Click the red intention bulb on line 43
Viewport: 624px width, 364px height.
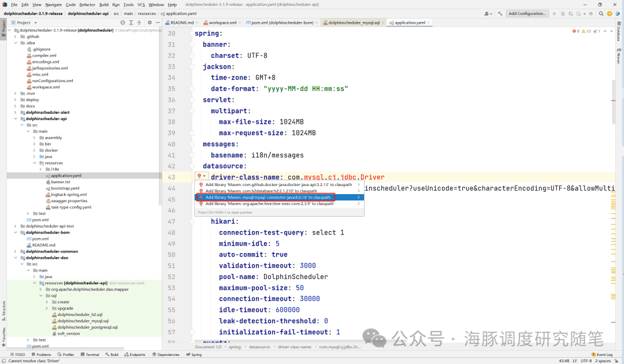point(199,177)
